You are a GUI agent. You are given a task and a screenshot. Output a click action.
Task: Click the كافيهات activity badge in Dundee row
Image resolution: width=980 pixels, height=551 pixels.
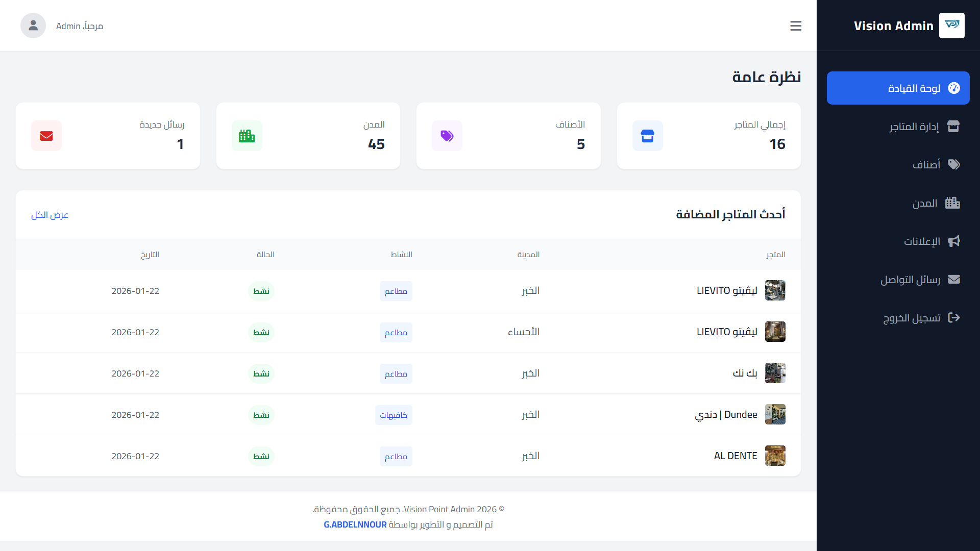(x=393, y=415)
